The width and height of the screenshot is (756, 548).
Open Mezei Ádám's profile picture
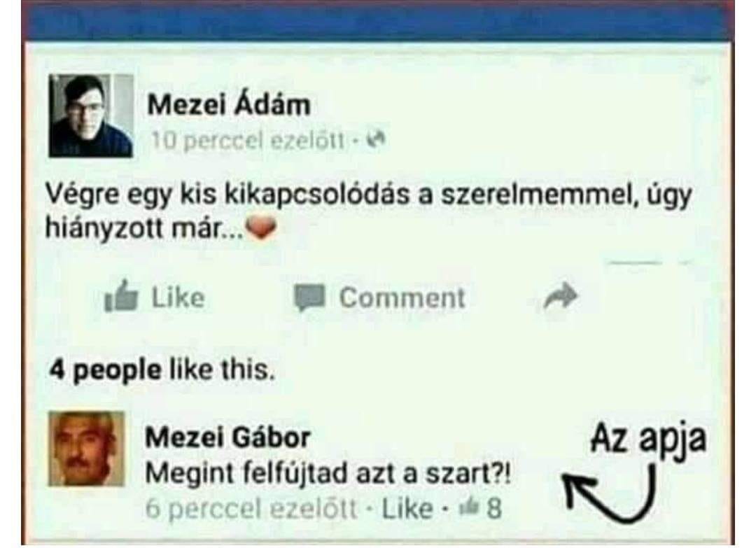(x=91, y=115)
